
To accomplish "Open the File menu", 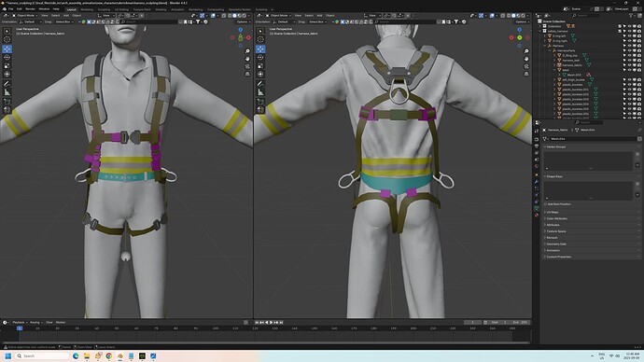I will (x=10, y=9).
